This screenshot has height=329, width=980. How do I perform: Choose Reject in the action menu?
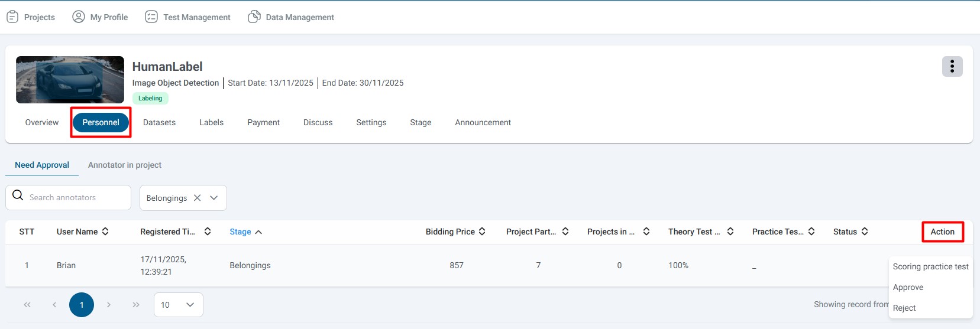[x=904, y=308]
